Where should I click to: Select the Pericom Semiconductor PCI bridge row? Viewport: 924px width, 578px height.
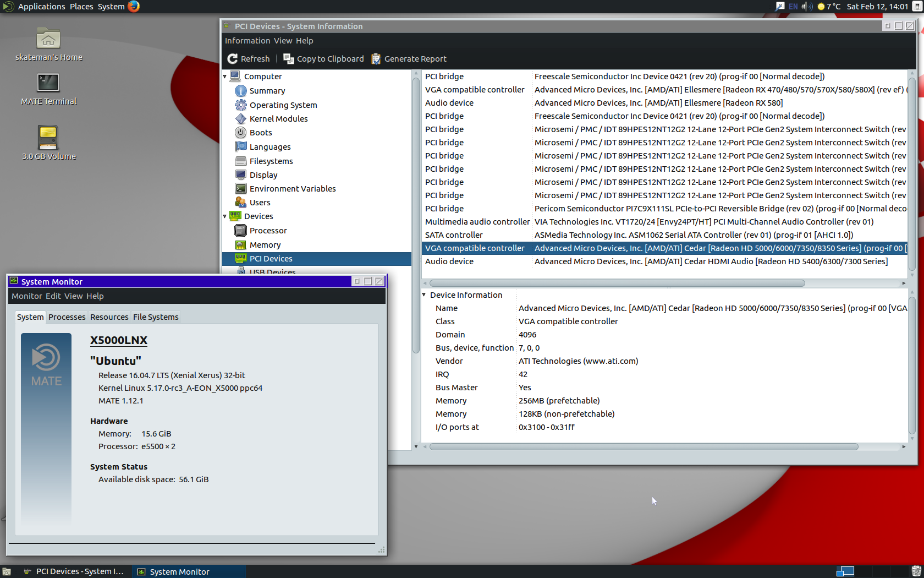tap(664, 209)
